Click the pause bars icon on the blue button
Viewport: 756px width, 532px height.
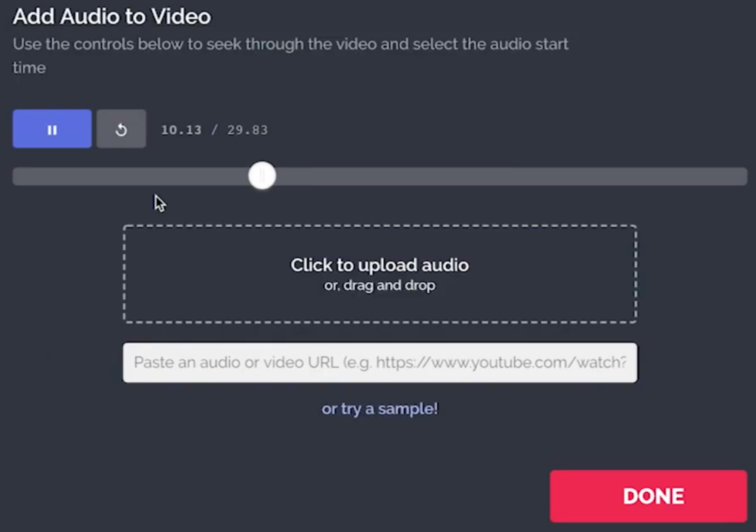coord(52,130)
